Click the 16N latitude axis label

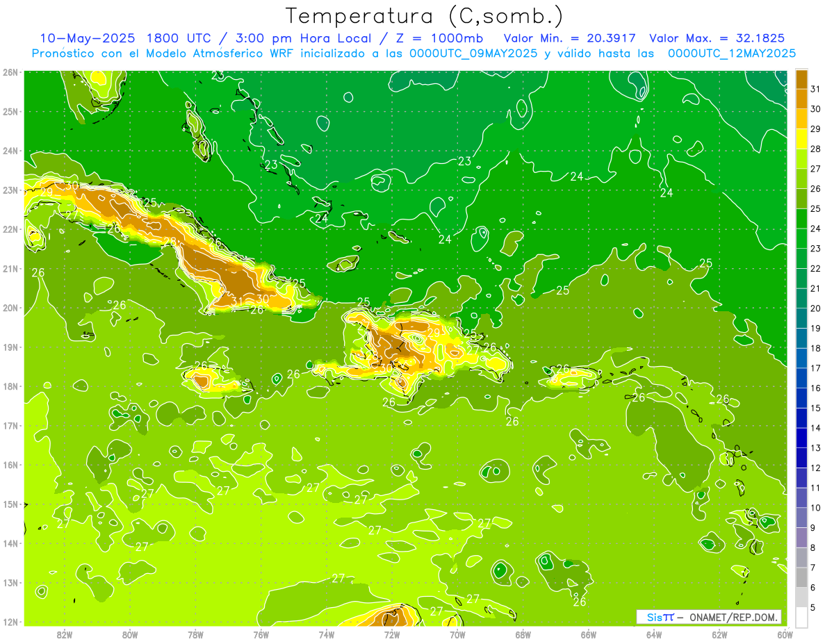[x=10, y=465]
